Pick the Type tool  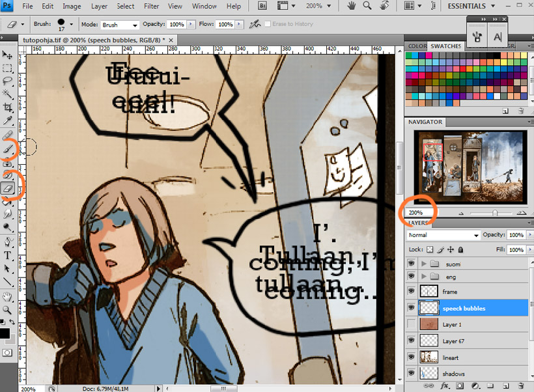8,256
